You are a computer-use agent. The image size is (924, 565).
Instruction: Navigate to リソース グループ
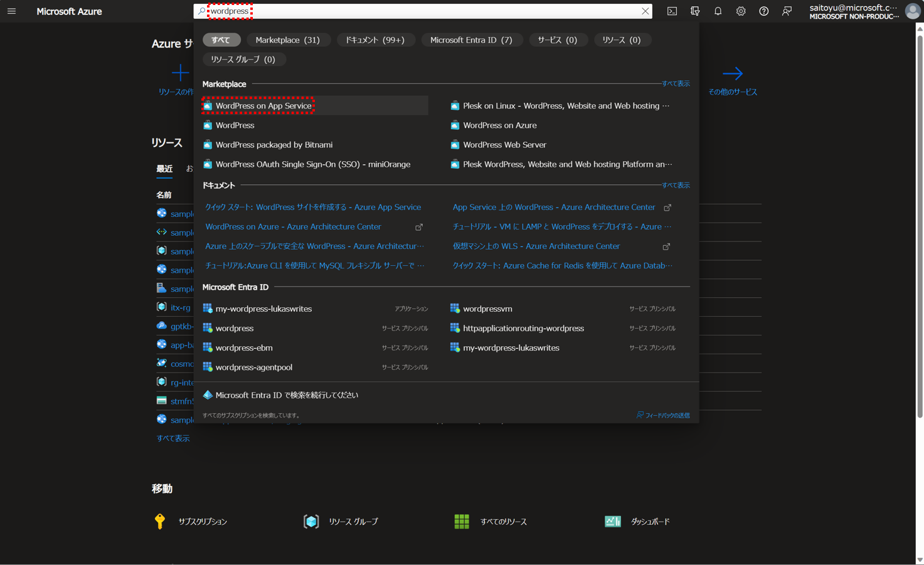coord(353,521)
